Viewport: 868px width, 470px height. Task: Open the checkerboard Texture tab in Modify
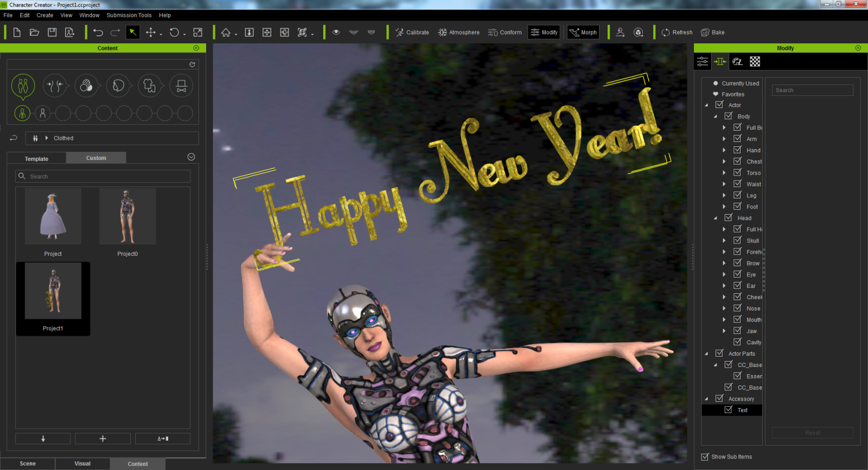click(755, 61)
